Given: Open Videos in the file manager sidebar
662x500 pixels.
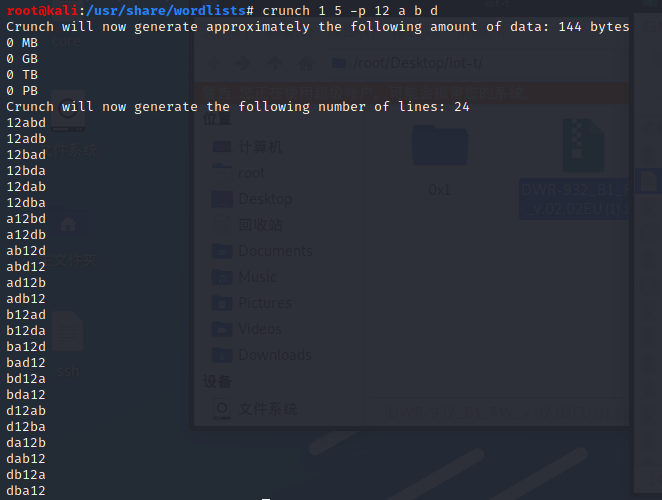Looking at the screenshot, I should point(247,329).
